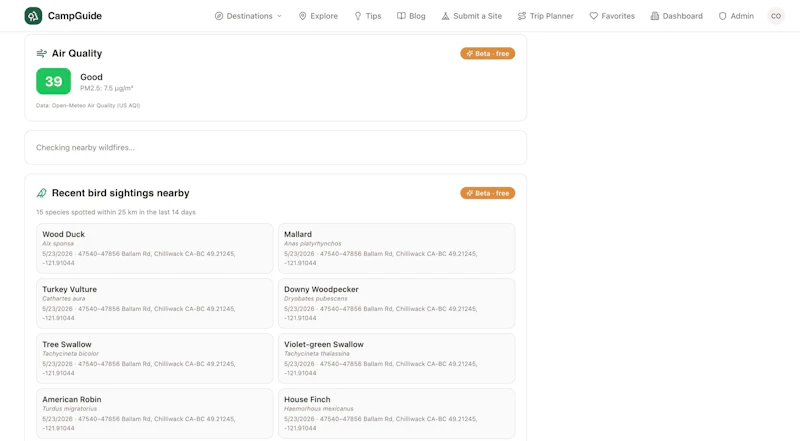Click the Tachycineta bicolor scientific name
Screen dimensions: 800x441
(x=70, y=354)
